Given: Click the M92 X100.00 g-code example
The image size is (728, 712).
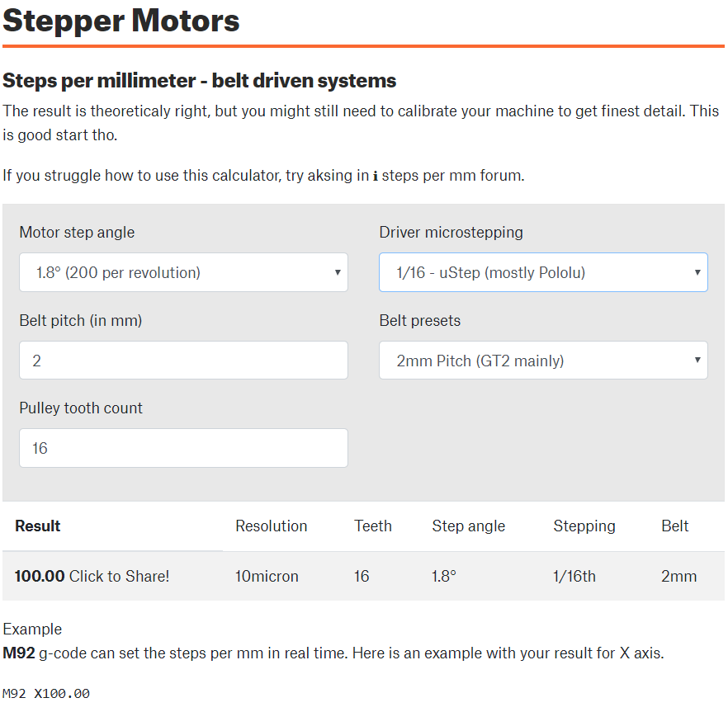Looking at the screenshot, I should point(46,694).
